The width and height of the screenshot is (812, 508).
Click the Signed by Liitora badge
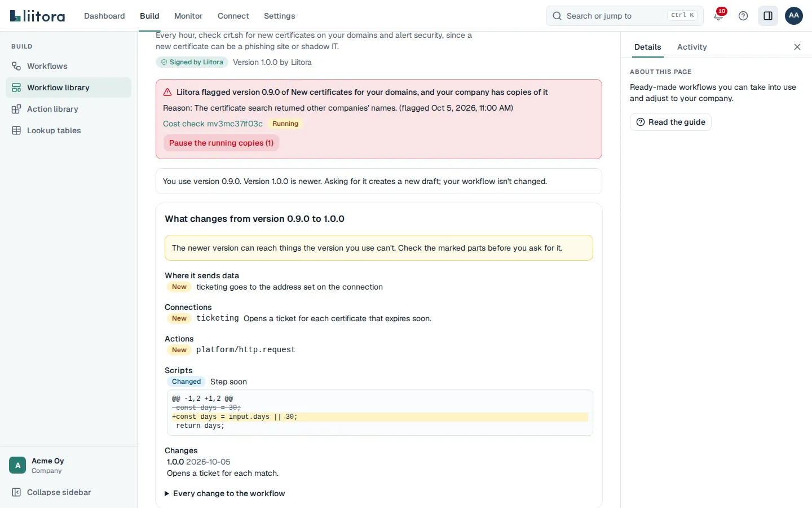(x=192, y=62)
